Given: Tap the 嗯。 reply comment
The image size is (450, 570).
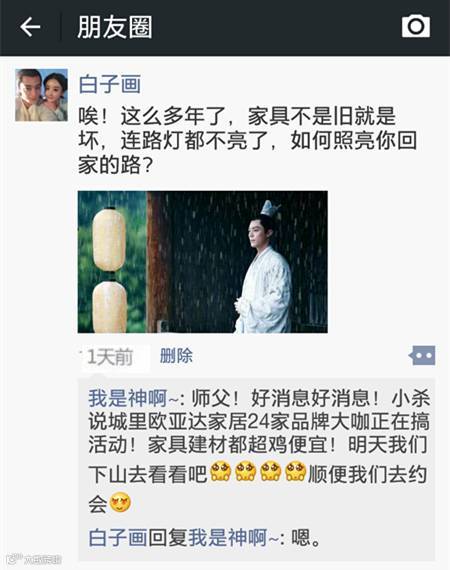Looking at the screenshot, I should click(x=305, y=538).
